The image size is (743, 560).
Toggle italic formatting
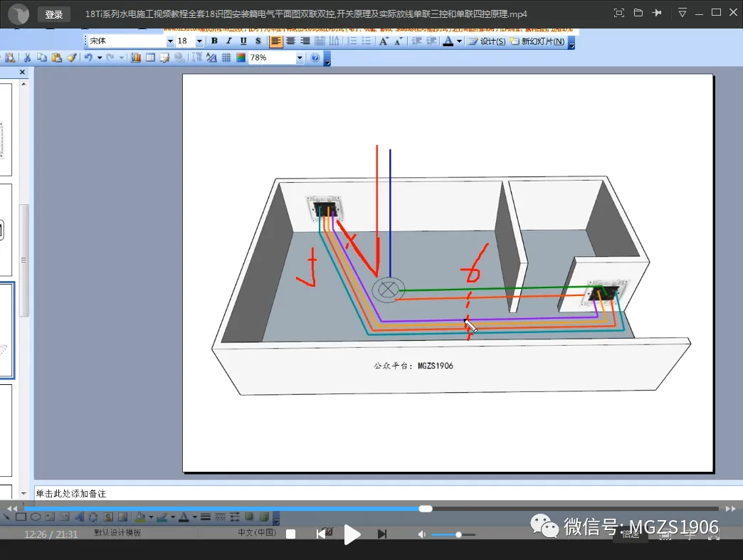point(229,41)
